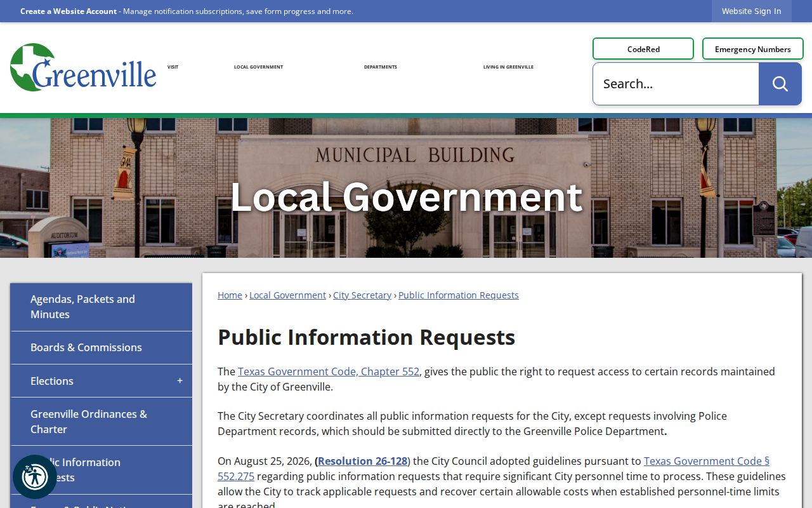Image resolution: width=812 pixels, height=508 pixels.
Task: Open the Visit menu
Action: [173, 67]
